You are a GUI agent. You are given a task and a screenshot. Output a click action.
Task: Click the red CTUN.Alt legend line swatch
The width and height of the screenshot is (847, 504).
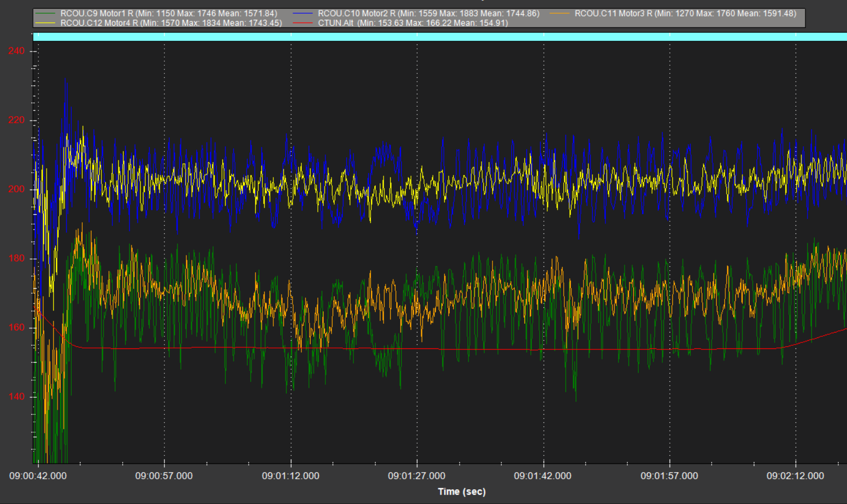(302, 24)
